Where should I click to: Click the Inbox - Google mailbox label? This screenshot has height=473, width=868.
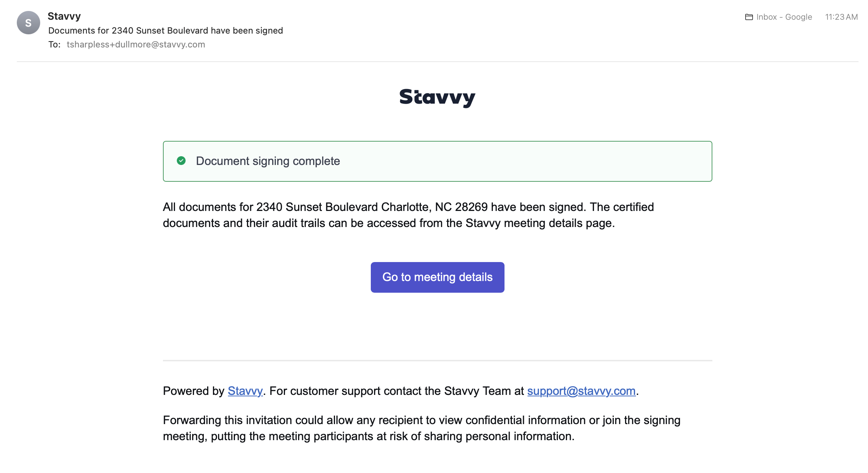pos(784,17)
